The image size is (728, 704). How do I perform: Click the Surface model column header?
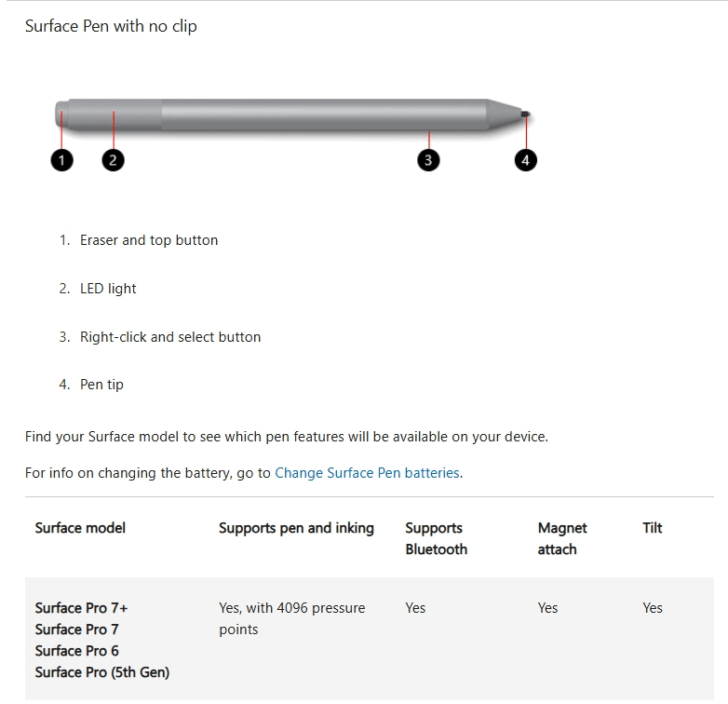coord(80,528)
